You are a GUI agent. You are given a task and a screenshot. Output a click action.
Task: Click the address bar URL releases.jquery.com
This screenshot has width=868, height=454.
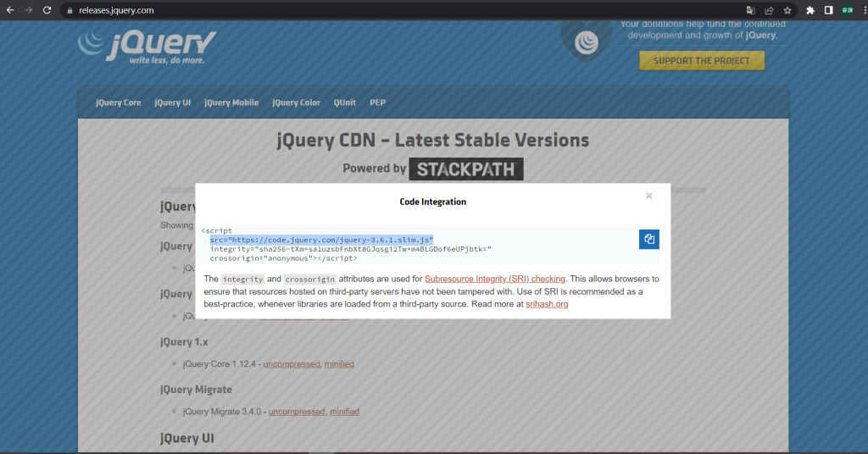pyautogui.click(x=116, y=10)
